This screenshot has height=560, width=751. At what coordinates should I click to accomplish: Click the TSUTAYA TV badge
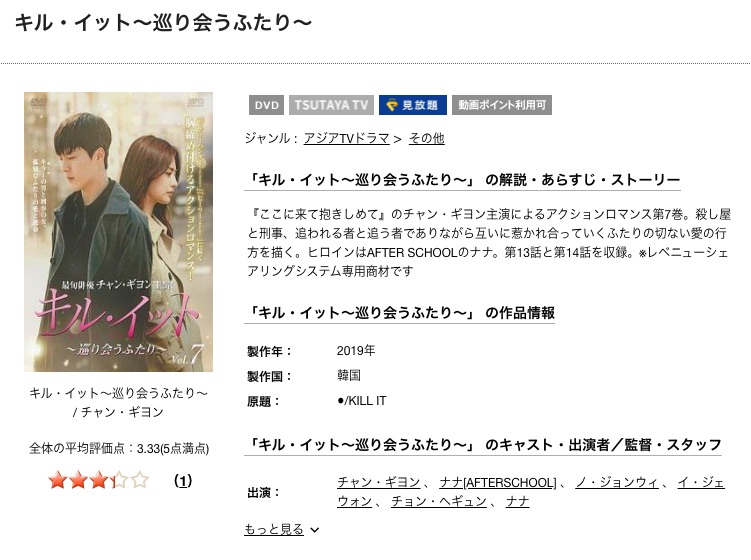tap(331, 105)
